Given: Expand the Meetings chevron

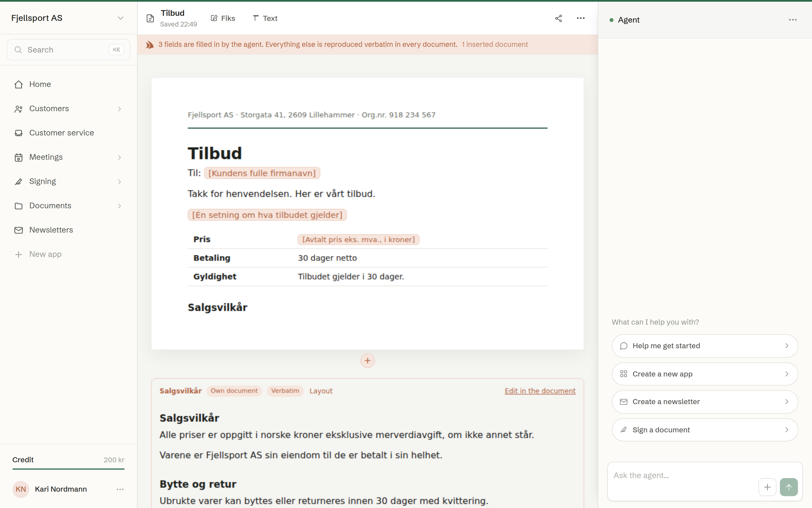Looking at the screenshot, I should coord(120,157).
